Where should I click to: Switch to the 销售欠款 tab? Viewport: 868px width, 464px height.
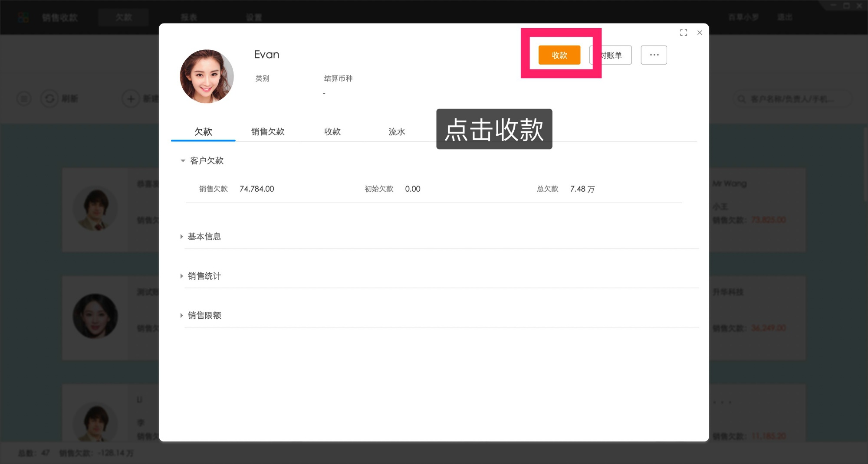(x=268, y=131)
